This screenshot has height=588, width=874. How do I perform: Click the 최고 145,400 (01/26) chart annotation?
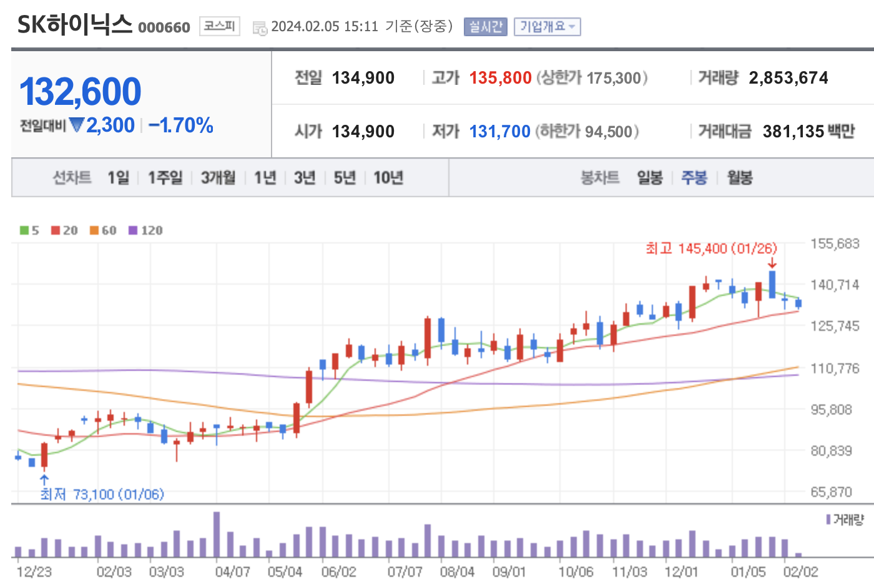pos(712,248)
